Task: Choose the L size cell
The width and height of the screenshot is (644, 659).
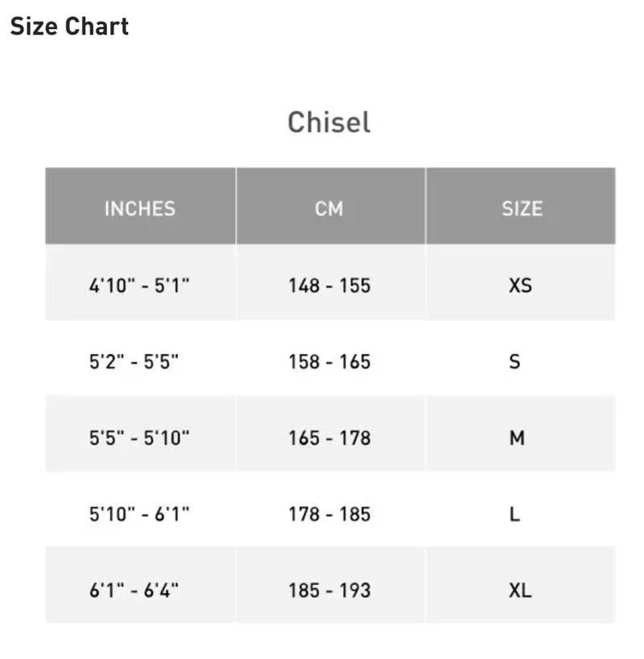Action: pyautogui.click(x=515, y=513)
